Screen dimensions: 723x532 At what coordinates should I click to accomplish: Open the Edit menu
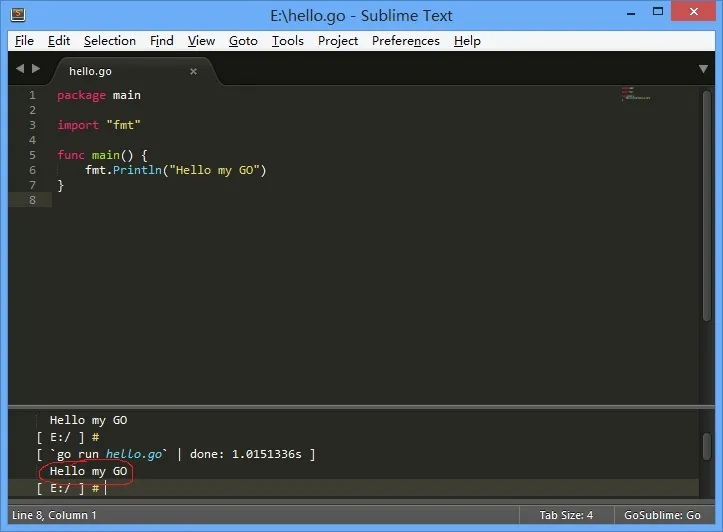[59, 41]
